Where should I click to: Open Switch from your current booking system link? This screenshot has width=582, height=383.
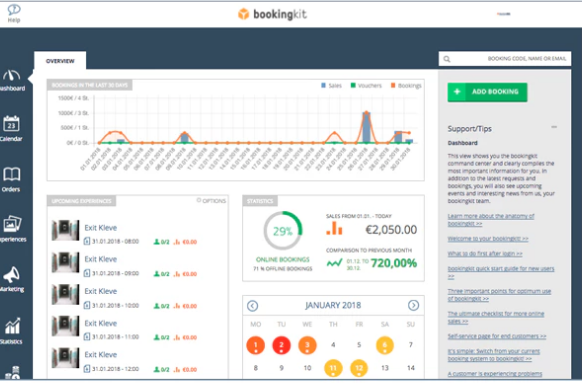[x=494, y=355]
